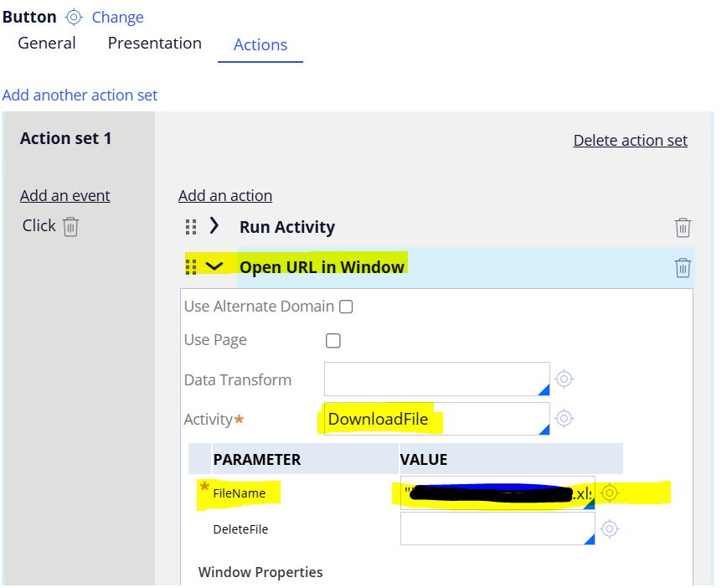Open the smart prompt on Data Transform field

545,386
